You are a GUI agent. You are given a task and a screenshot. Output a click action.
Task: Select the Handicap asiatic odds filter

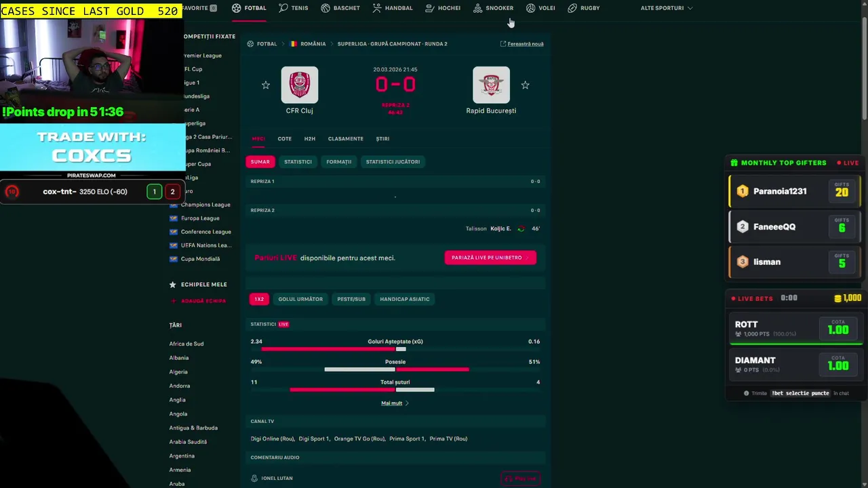click(405, 299)
